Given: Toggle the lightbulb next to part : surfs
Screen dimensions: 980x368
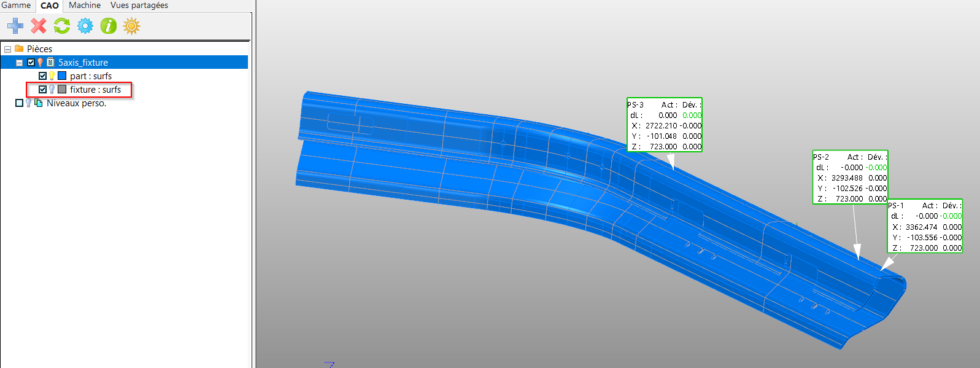Looking at the screenshot, I should coord(52,76).
